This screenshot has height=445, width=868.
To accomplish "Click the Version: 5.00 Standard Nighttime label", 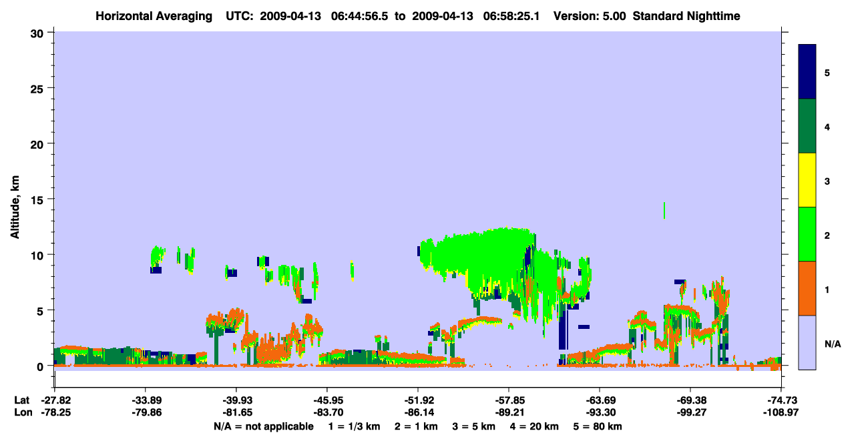I will tap(646, 15).
